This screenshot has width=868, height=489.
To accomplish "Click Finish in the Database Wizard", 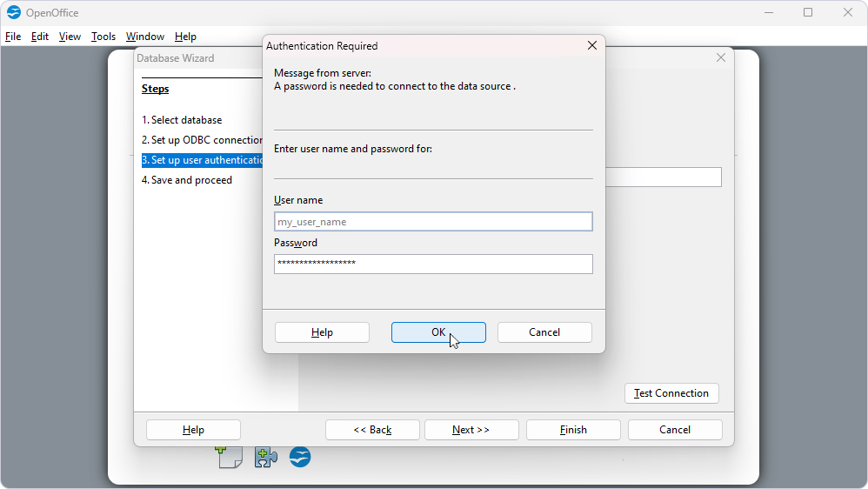I will 573,430.
